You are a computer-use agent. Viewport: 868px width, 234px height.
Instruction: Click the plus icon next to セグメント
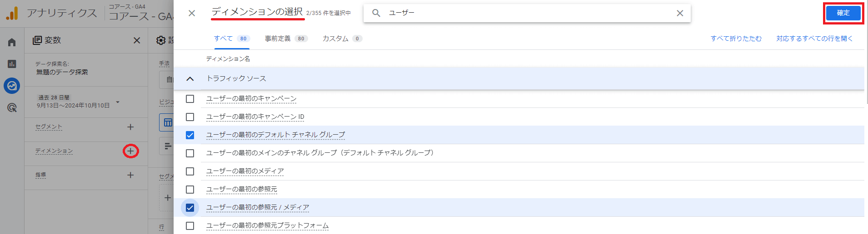click(x=130, y=127)
